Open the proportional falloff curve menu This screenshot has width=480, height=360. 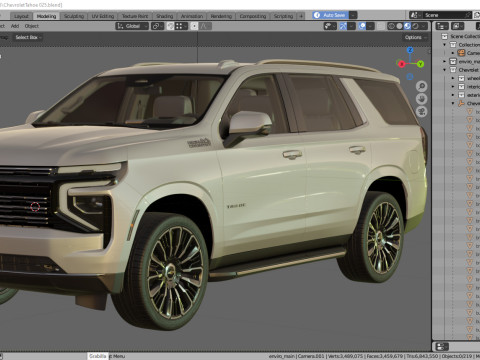coord(205,26)
